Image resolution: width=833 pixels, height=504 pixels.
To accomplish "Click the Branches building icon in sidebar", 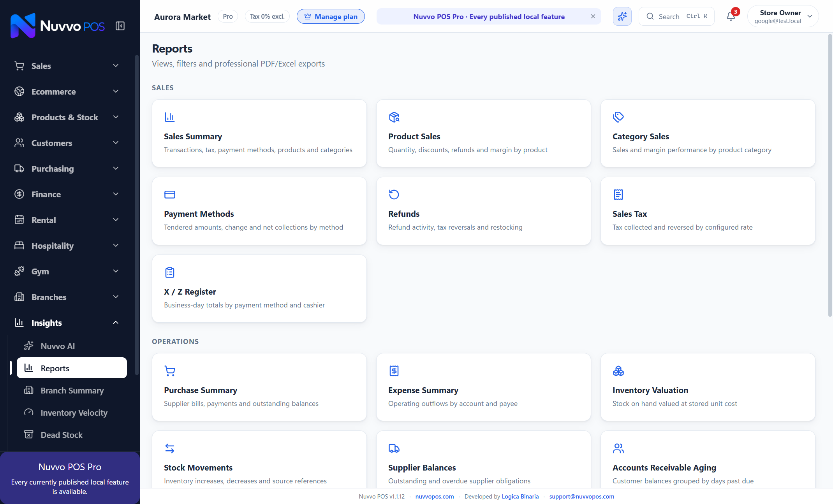I will click(x=19, y=297).
